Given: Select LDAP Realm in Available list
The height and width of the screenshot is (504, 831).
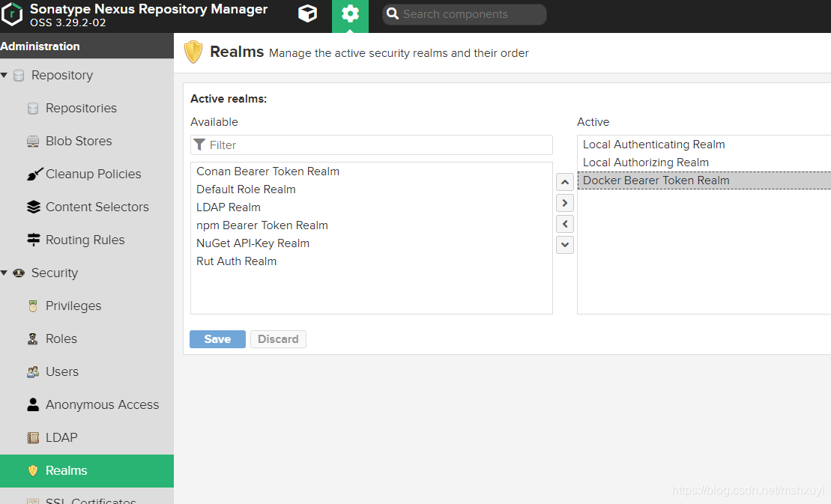Looking at the screenshot, I should point(372,207).
